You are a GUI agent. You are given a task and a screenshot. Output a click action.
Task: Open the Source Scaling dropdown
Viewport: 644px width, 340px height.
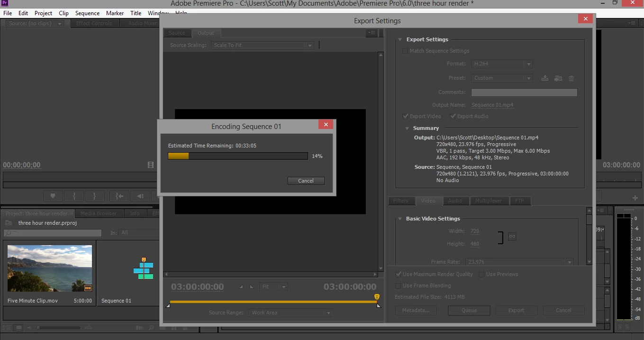(x=262, y=46)
